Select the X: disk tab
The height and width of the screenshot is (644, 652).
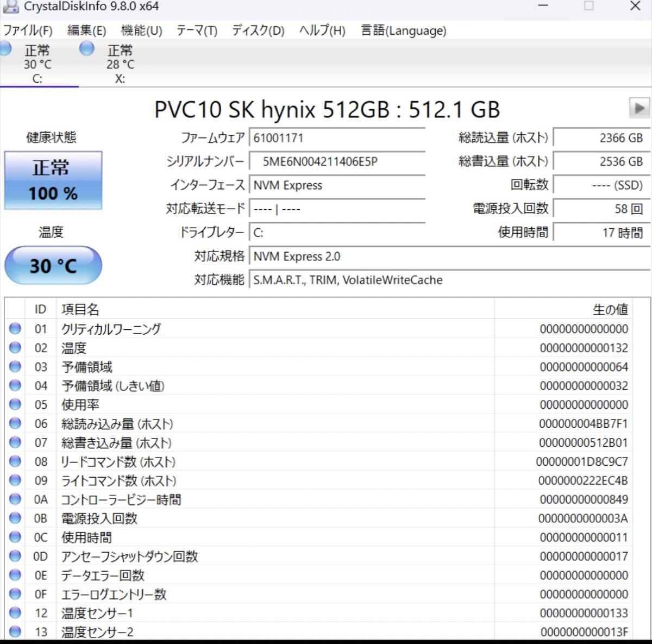[120, 64]
